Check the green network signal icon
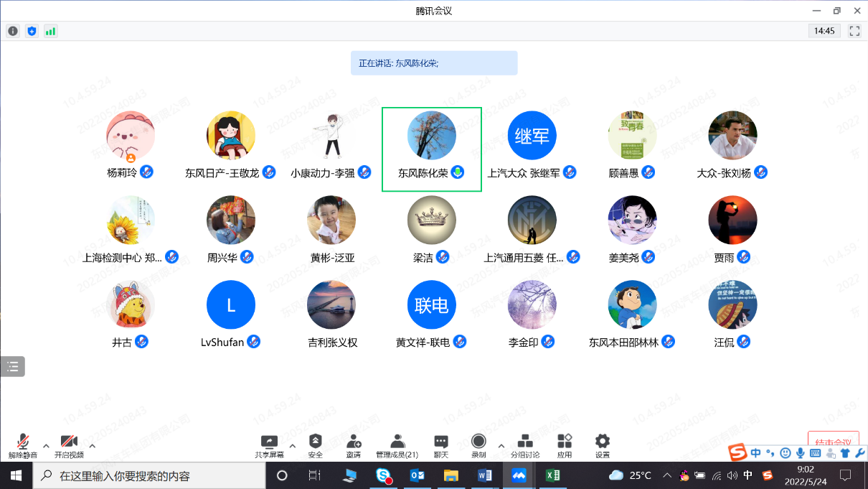Image resolution: width=868 pixels, height=489 pixels. 50,31
